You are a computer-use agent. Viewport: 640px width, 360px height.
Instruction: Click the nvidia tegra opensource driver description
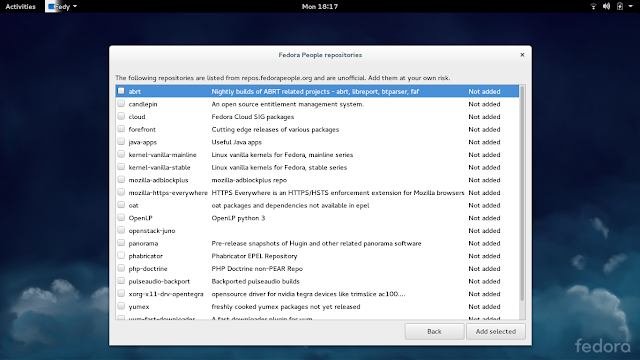(309, 294)
